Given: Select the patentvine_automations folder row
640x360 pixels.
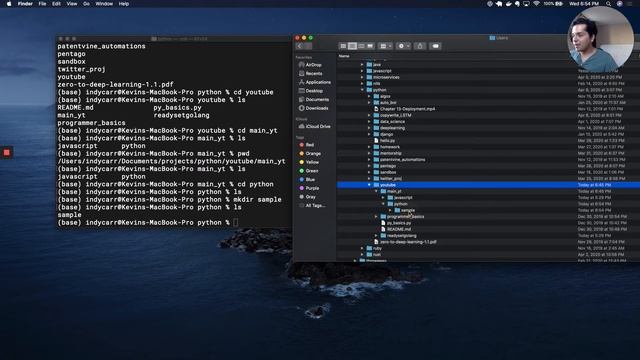Looking at the screenshot, I should [x=488, y=160].
